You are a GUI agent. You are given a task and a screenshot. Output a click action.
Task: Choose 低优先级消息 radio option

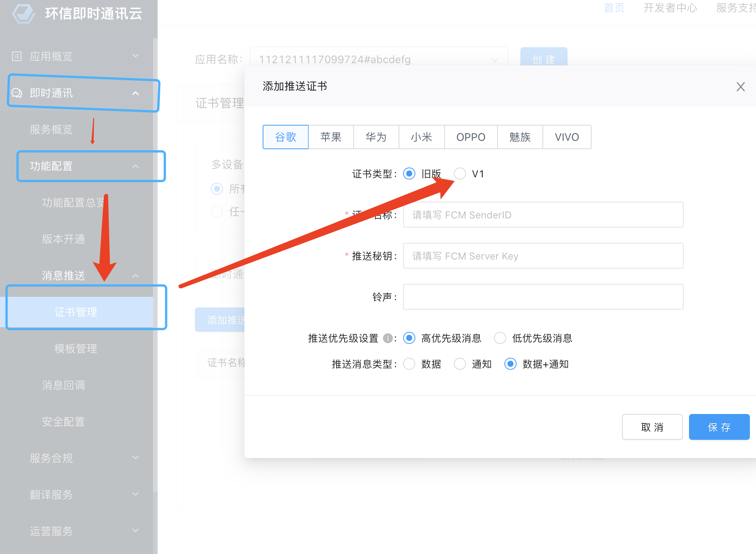tap(500, 338)
